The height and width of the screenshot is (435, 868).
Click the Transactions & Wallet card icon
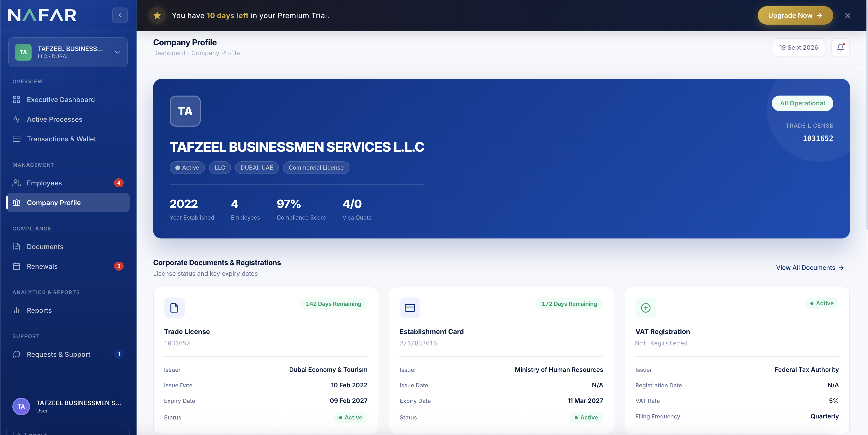(x=17, y=139)
